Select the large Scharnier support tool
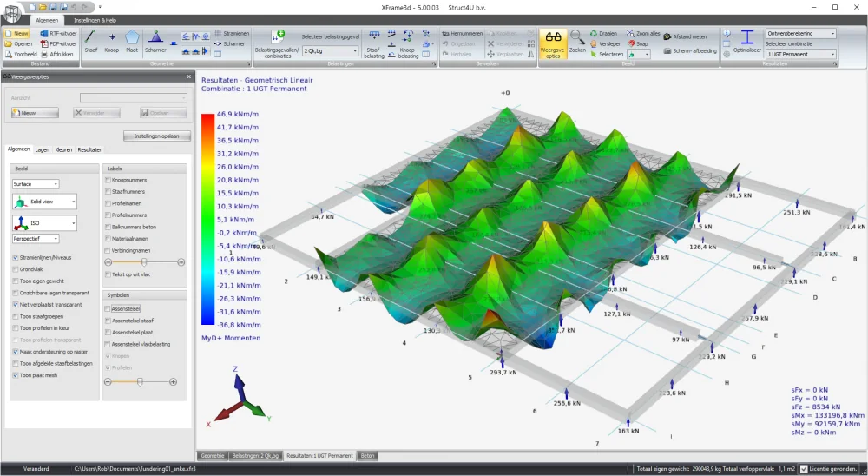The width and height of the screenshot is (868, 476). tap(155, 42)
